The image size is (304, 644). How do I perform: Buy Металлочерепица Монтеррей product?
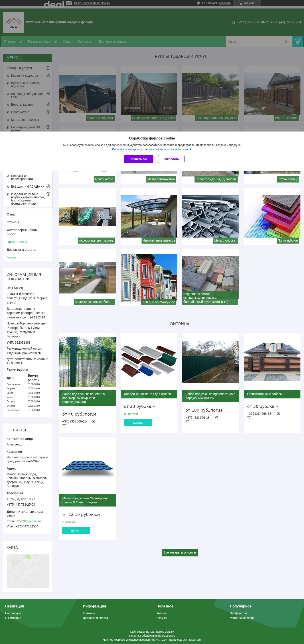(76, 531)
